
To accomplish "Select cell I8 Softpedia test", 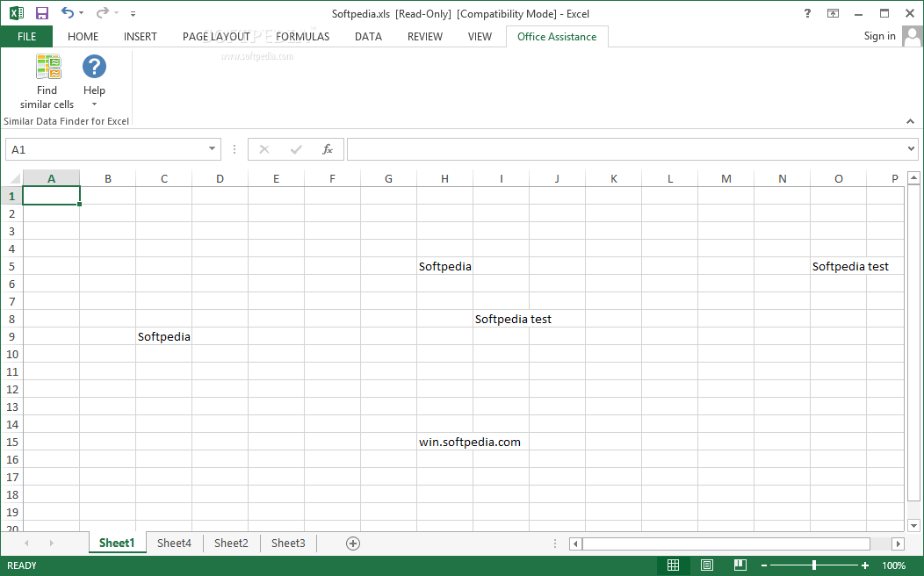I will coord(501,319).
